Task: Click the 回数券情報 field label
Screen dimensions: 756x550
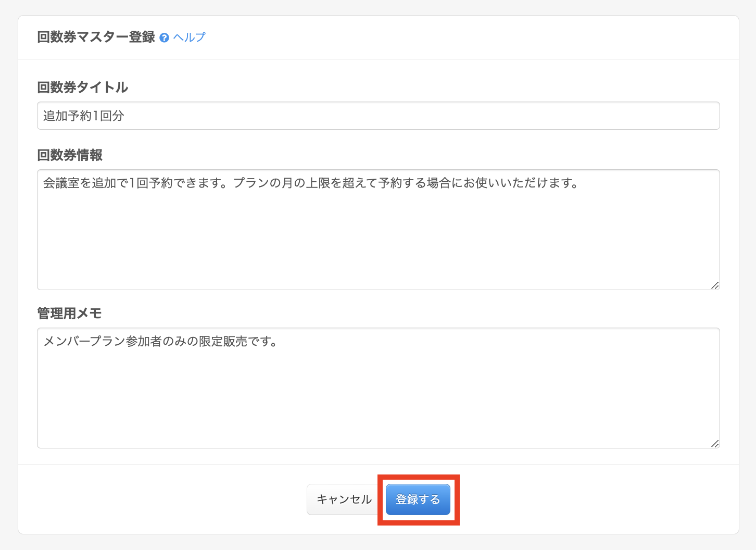Action: click(x=70, y=155)
